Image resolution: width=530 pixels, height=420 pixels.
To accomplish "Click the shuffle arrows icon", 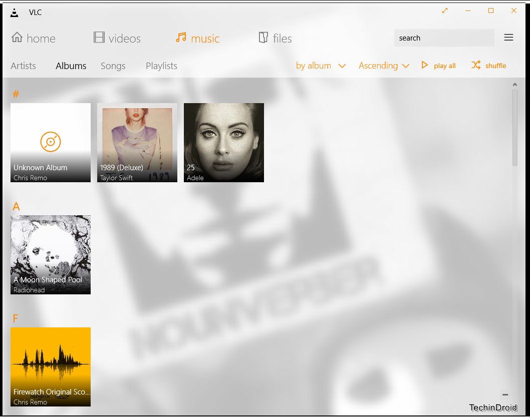I will point(476,65).
